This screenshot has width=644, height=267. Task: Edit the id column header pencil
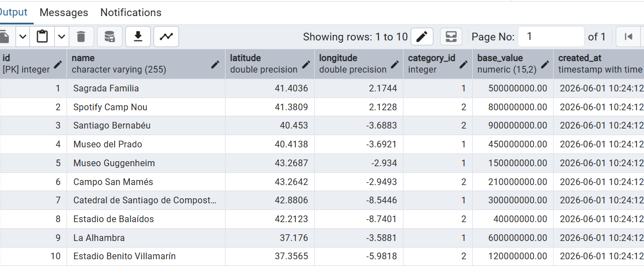[x=58, y=64]
